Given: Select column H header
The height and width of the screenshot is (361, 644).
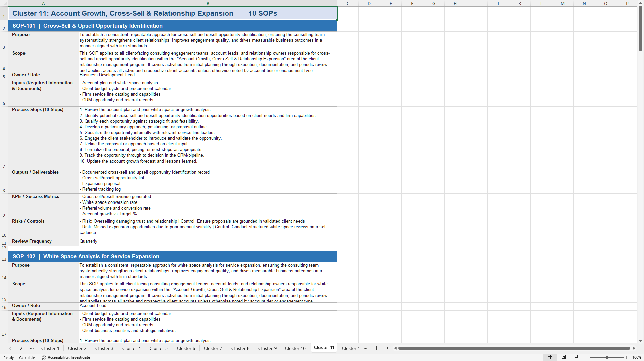Looking at the screenshot, I should point(455,3).
